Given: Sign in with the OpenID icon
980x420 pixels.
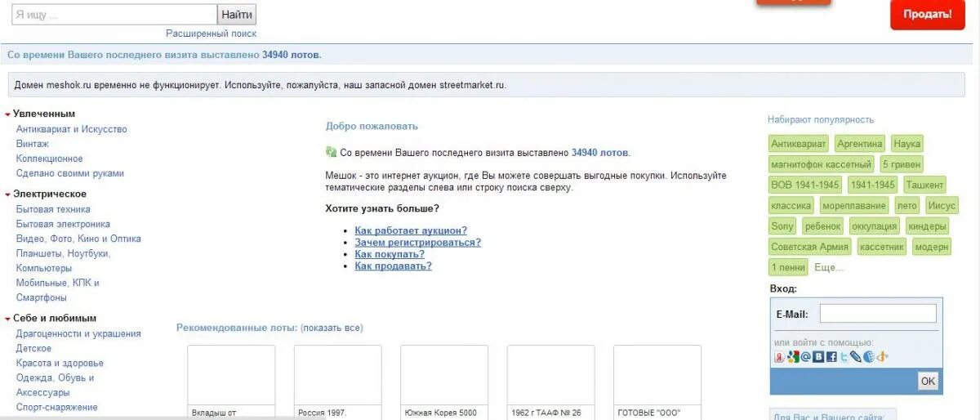Looking at the screenshot, I should (x=882, y=357).
